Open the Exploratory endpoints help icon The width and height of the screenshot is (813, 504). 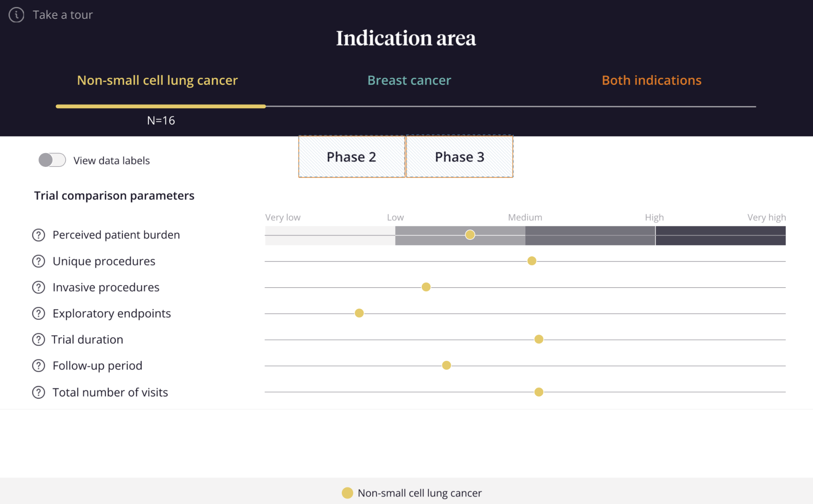(x=38, y=313)
